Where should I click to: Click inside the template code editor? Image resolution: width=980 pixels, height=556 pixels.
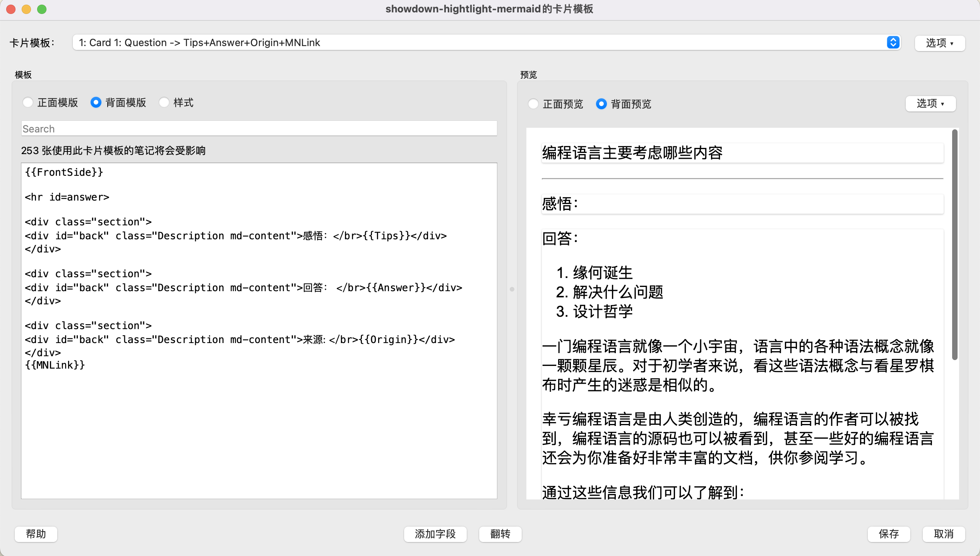(259, 426)
